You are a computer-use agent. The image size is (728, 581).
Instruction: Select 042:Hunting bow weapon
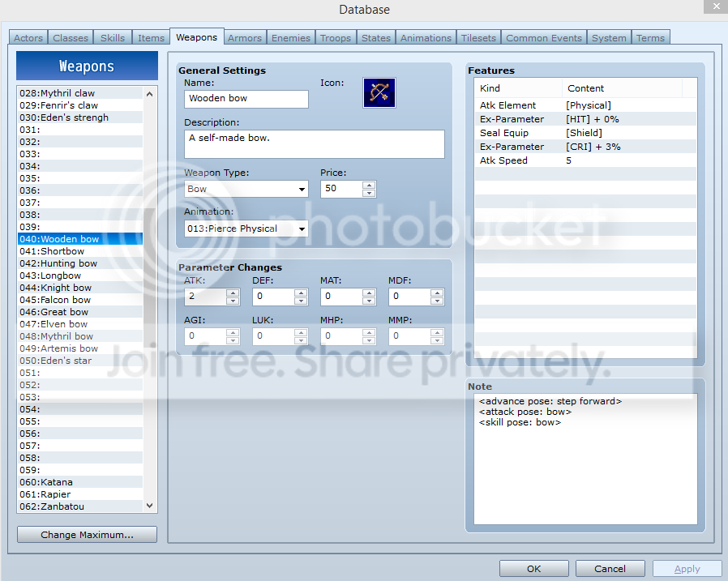pyautogui.click(x=80, y=263)
